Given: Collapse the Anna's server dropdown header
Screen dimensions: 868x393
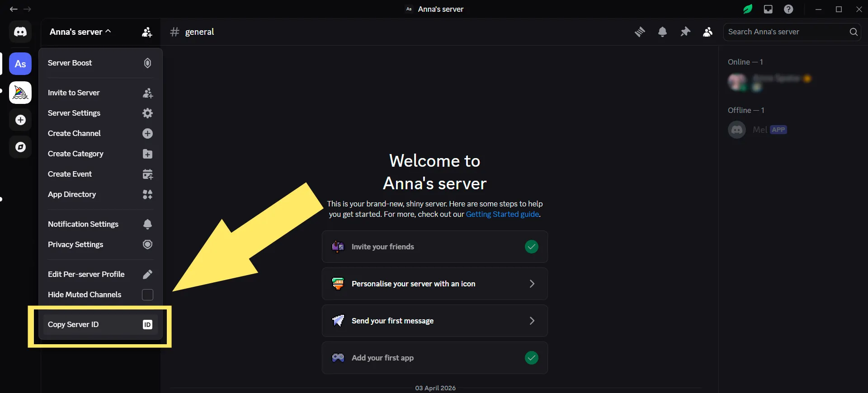Looking at the screenshot, I should 80,32.
